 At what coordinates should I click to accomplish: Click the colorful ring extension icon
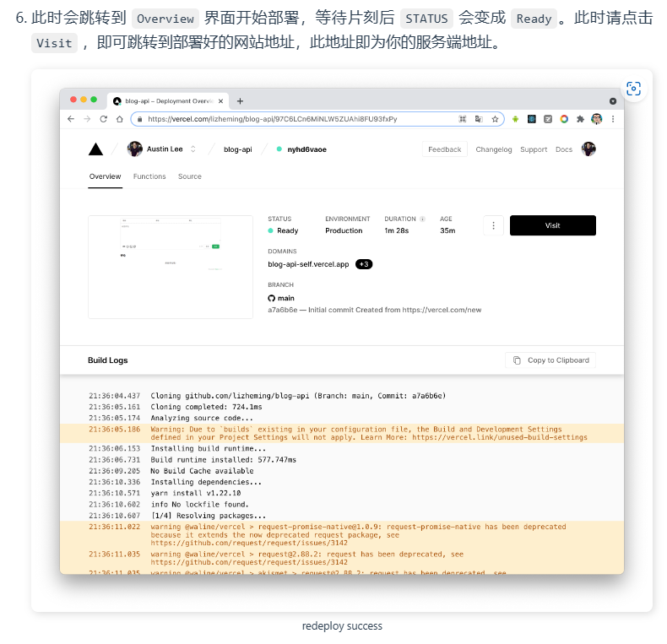(564, 119)
